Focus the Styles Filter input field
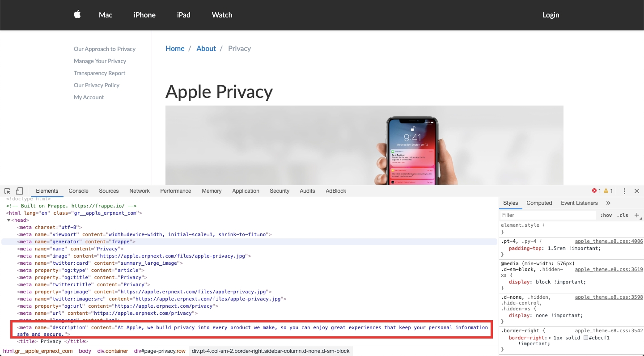 (x=548, y=215)
